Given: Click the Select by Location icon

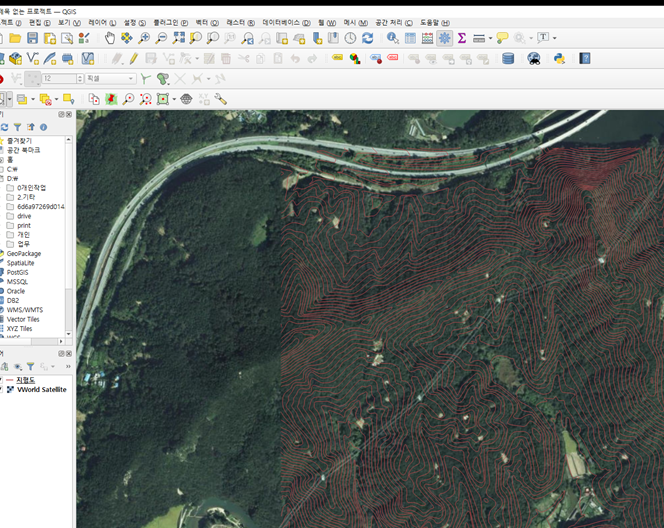Looking at the screenshot, I should coord(68,99).
